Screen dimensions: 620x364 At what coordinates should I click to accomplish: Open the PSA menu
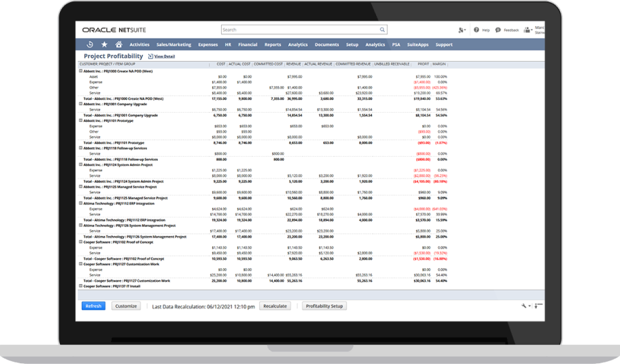pos(396,45)
